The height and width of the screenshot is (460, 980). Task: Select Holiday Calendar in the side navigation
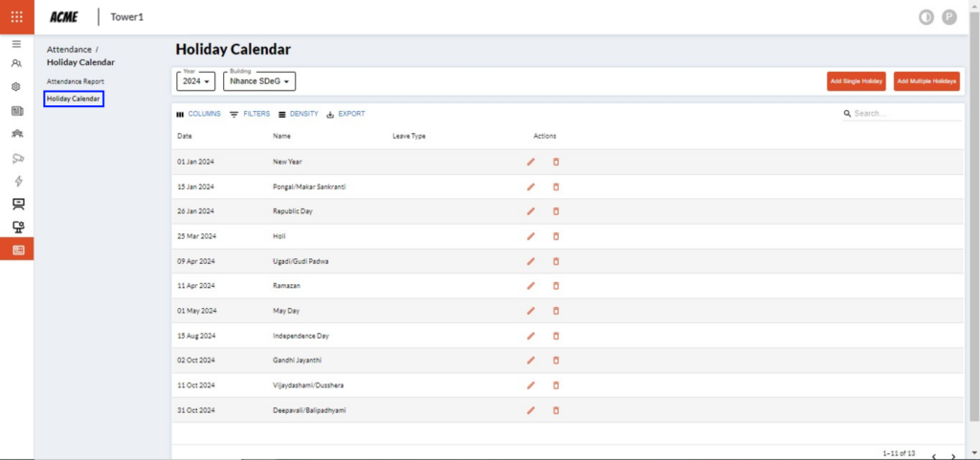coord(73,99)
